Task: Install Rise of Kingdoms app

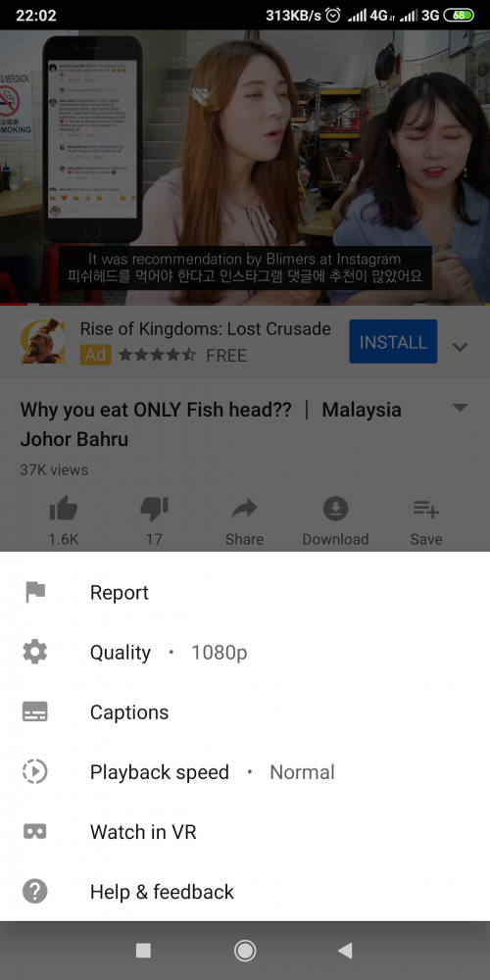Action: click(x=393, y=342)
